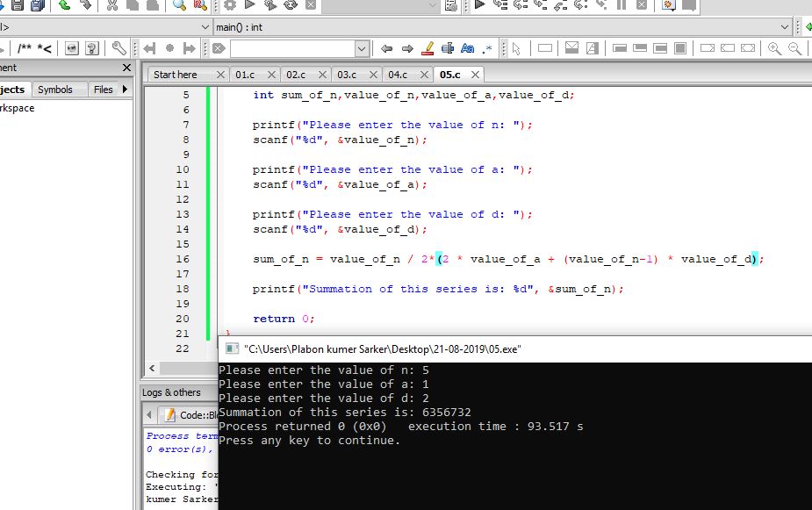
Task: Click the 'return 0;' code line
Action: (284, 319)
